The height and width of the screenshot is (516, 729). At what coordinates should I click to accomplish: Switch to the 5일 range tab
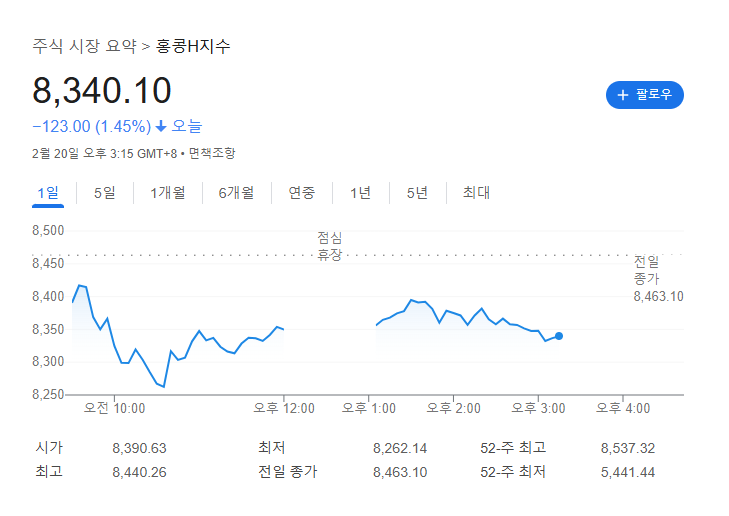click(x=105, y=193)
